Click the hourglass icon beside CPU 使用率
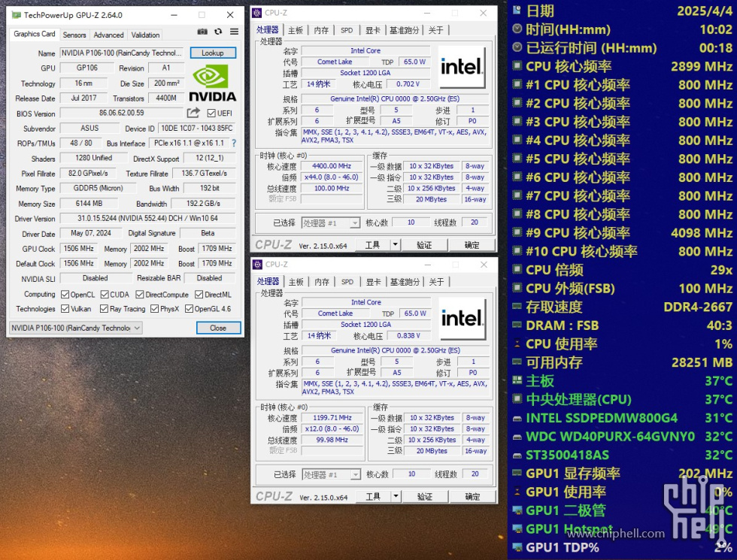737x560 pixels. (x=517, y=344)
